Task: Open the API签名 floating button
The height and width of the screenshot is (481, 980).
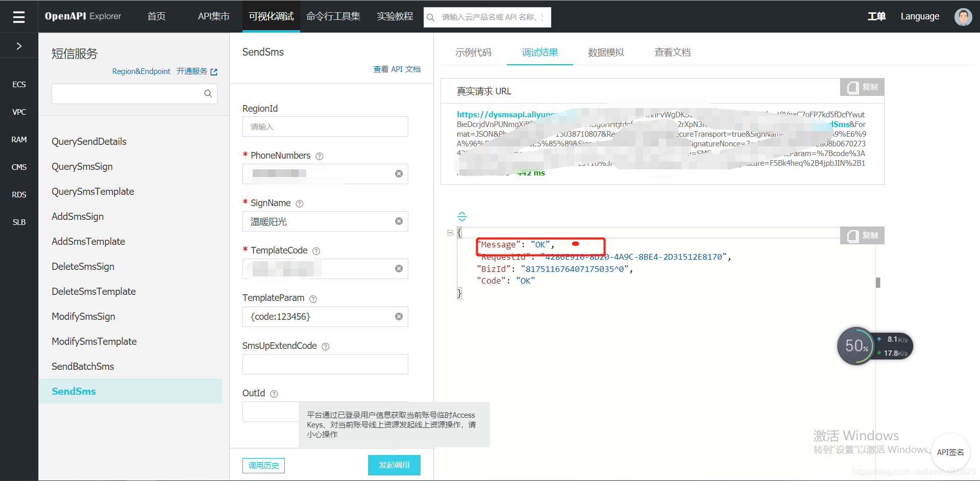Action: pos(950,452)
